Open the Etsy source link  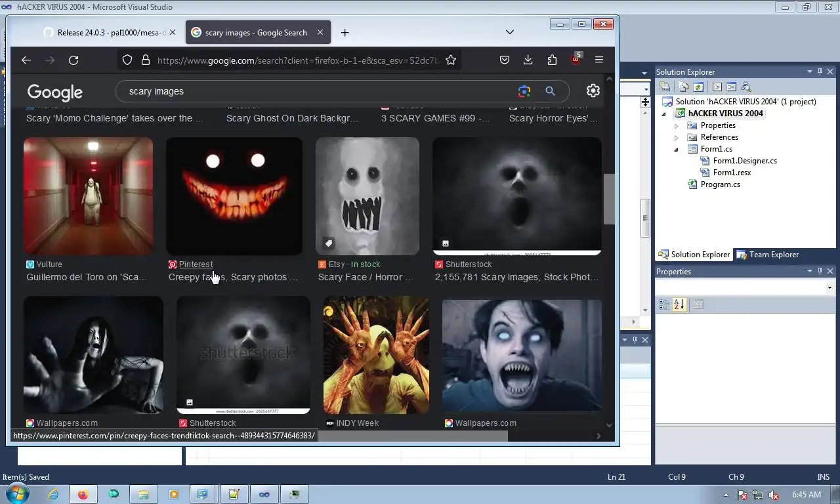coord(337,264)
